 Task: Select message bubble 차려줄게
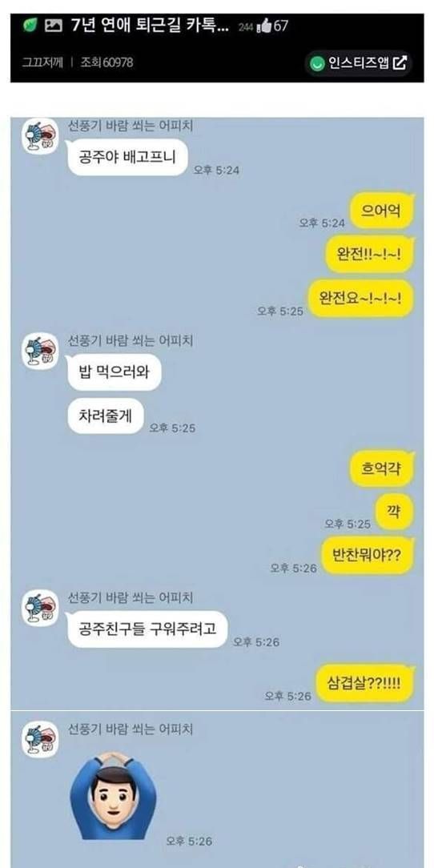coord(106,416)
